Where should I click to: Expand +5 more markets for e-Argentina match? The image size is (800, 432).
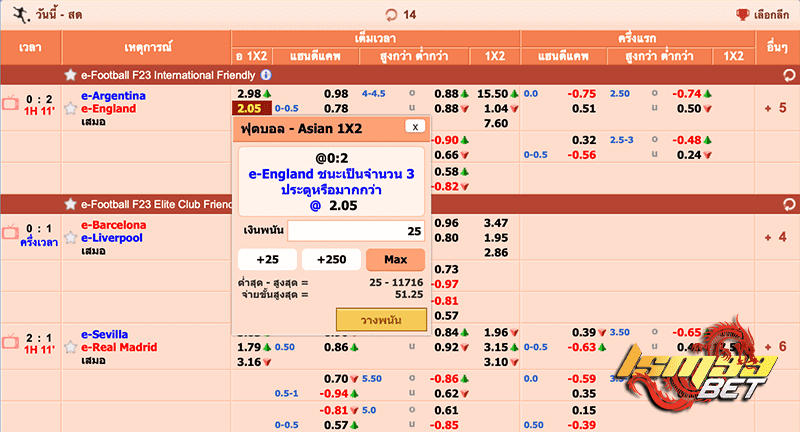(x=776, y=108)
